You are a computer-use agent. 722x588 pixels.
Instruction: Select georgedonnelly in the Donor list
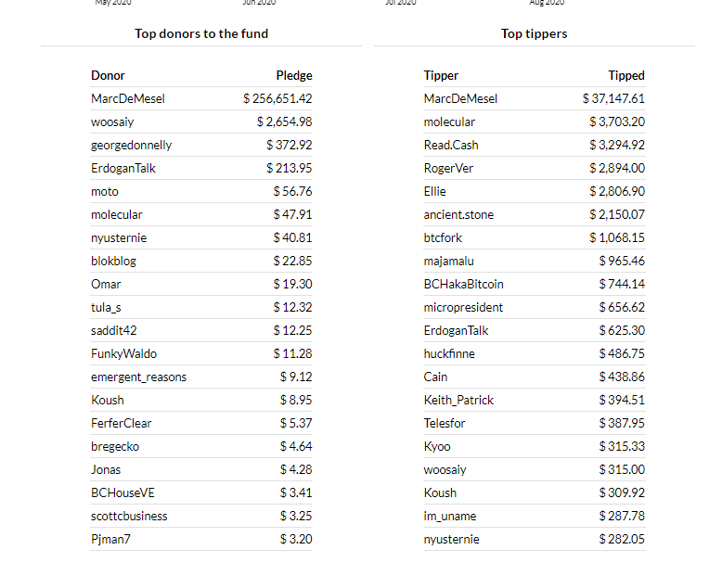131,146
